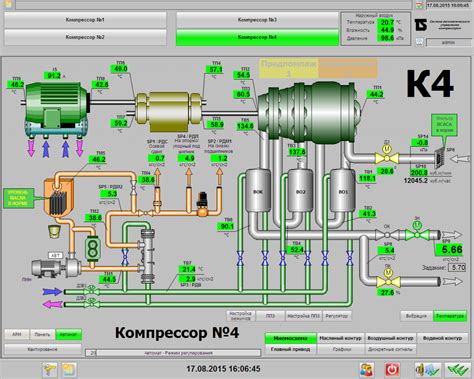Click the motor current value 91.2

tap(54, 76)
